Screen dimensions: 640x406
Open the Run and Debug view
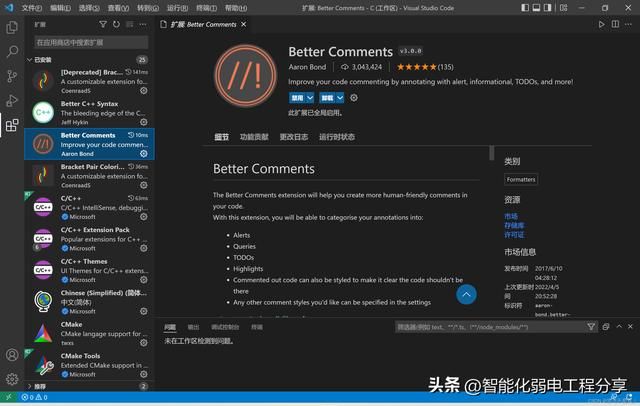click(x=12, y=100)
